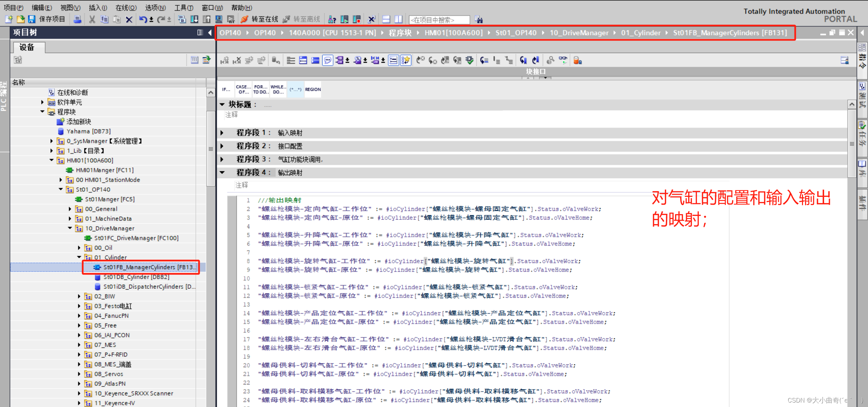The height and width of the screenshot is (407, 868).
Task: Click the Start CPU icon
Action: [344, 19]
